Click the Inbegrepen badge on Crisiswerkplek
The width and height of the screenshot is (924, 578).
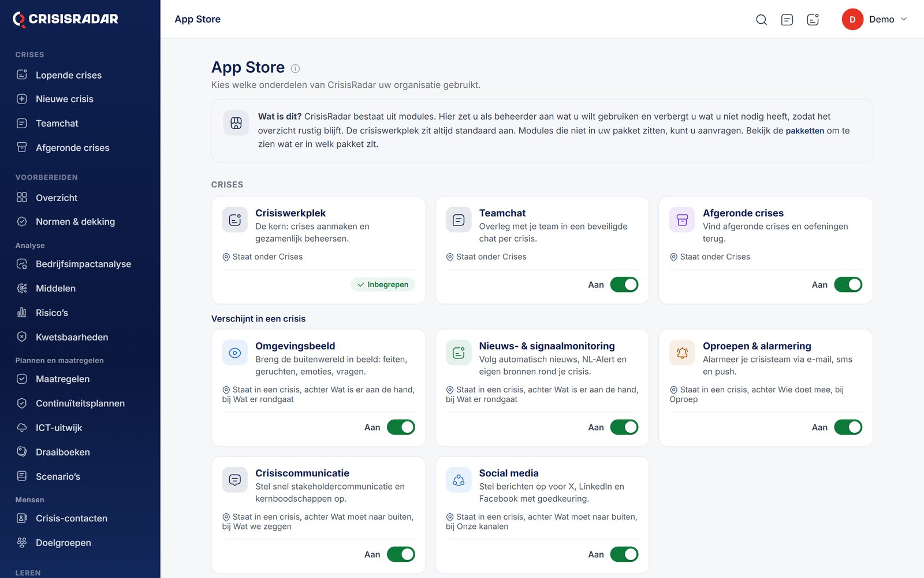click(383, 284)
